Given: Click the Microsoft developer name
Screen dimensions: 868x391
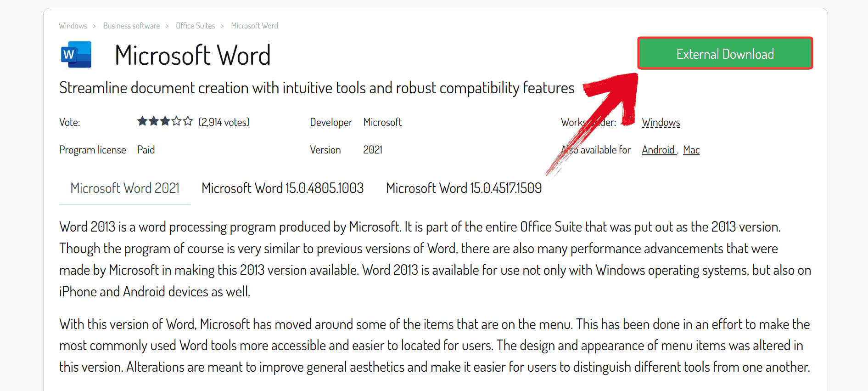Looking at the screenshot, I should click(382, 122).
